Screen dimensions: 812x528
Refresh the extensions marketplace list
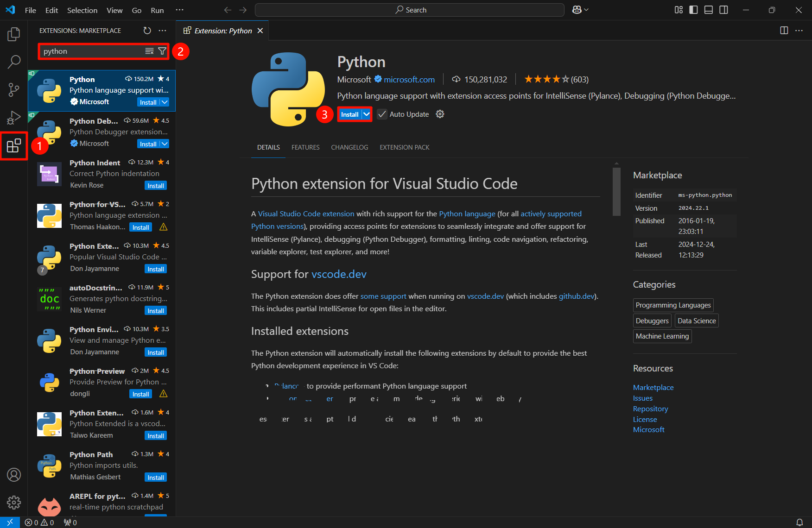pyautogui.click(x=147, y=31)
